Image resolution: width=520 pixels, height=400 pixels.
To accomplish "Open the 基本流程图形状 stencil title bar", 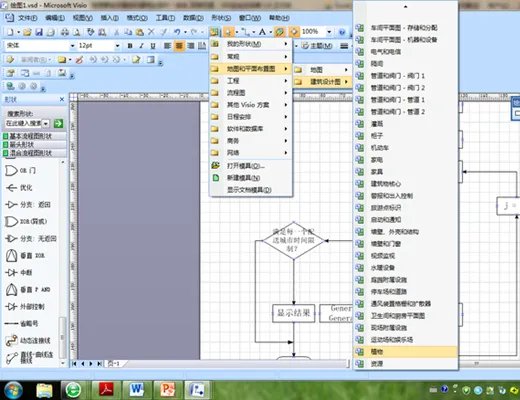I will tap(34, 136).
